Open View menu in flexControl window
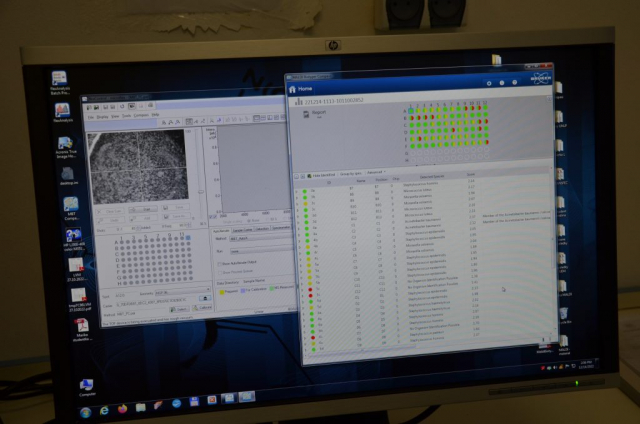 pyautogui.click(x=116, y=116)
